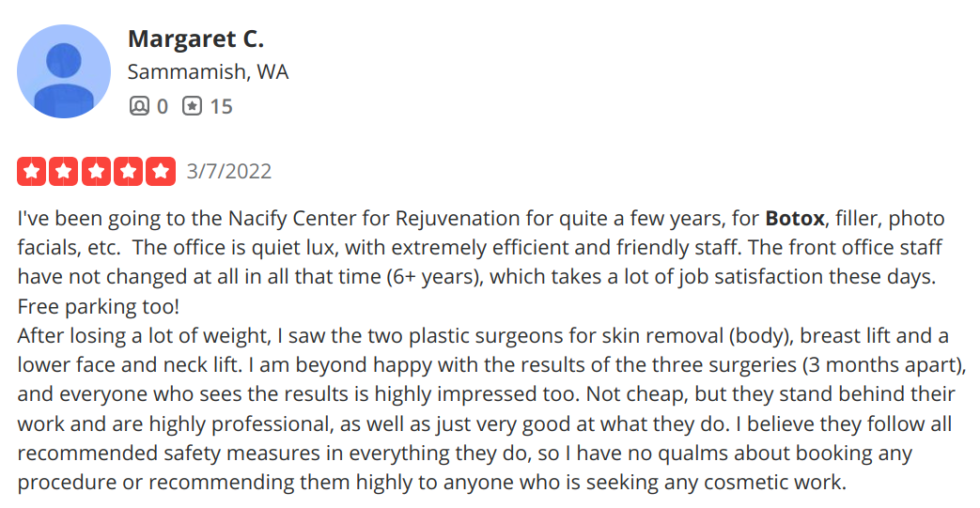980x508 pixels.
Task: Click the bold Botox keyword
Action: coord(795,218)
